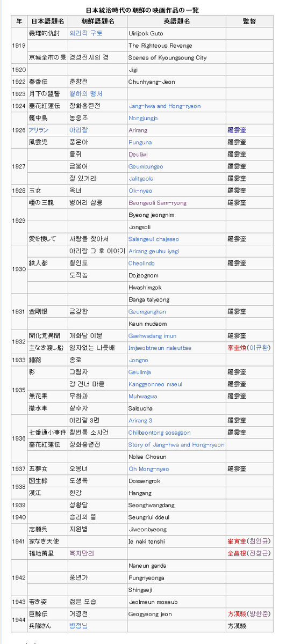Open the Jalitgeola link

(141, 179)
